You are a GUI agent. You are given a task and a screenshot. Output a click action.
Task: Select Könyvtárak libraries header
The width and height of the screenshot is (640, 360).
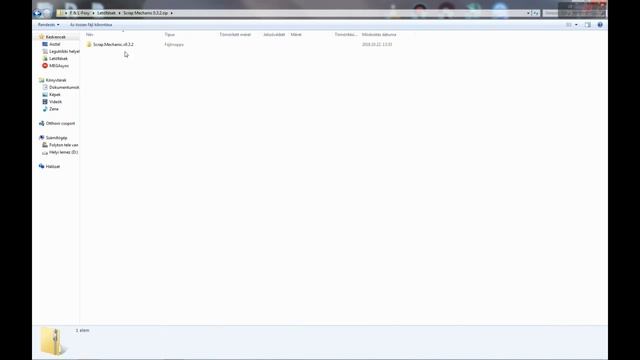tap(56, 80)
